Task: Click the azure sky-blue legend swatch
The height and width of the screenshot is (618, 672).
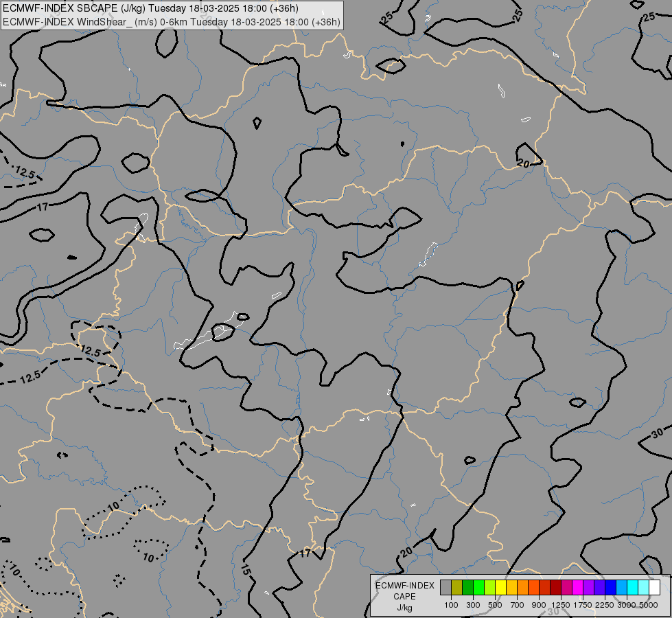Action: click(622, 588)
